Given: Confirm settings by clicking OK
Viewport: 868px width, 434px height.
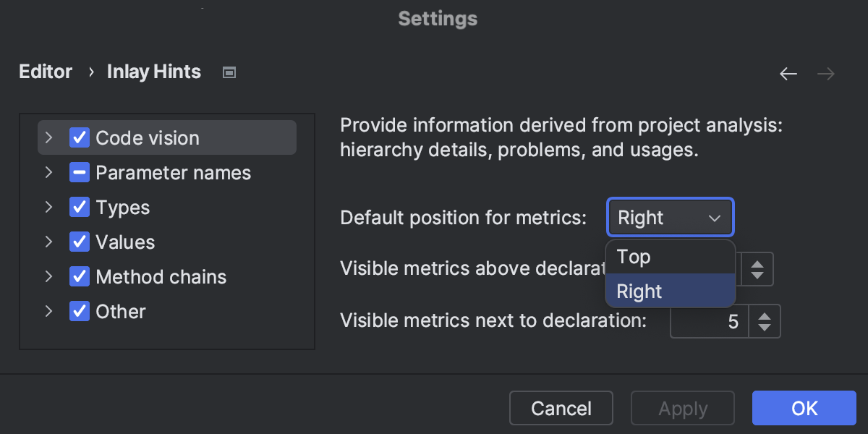Looking at the screenshot, I should [804, 407].
